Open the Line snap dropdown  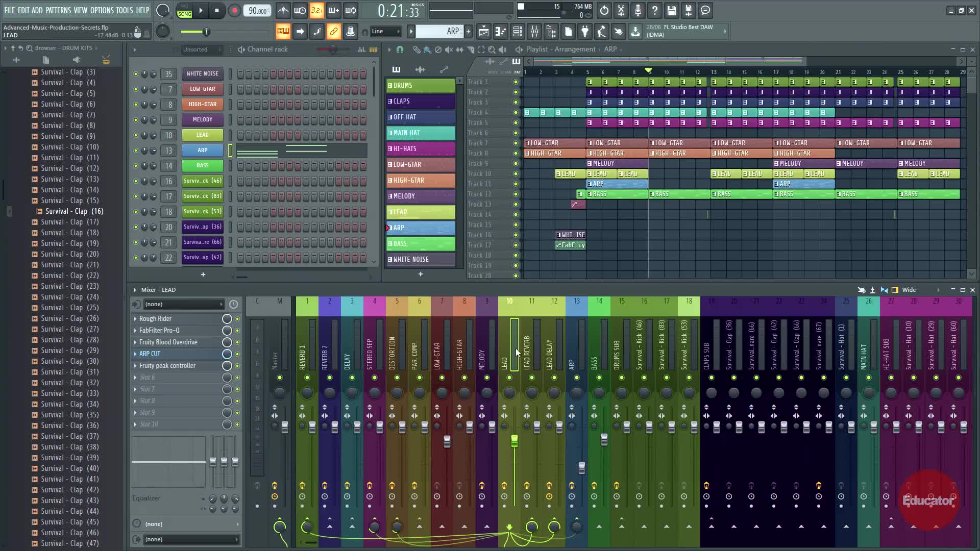pyautogui.click(x=386, y=32)
